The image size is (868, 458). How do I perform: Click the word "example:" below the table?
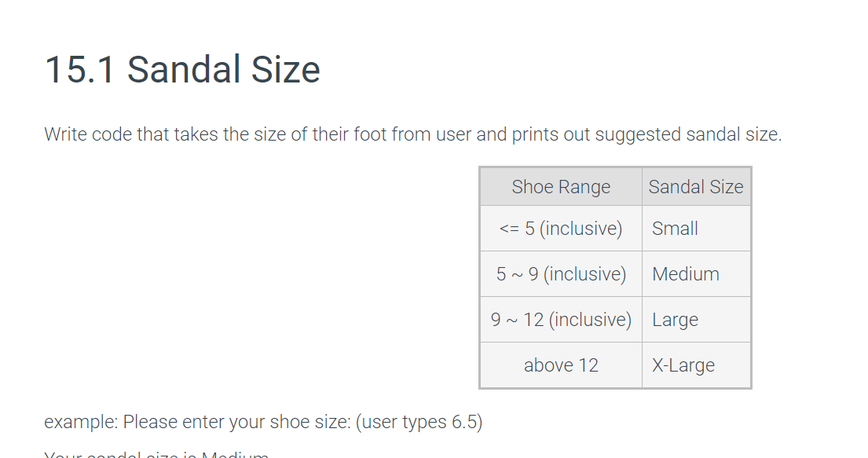click(x=81, y=422)
